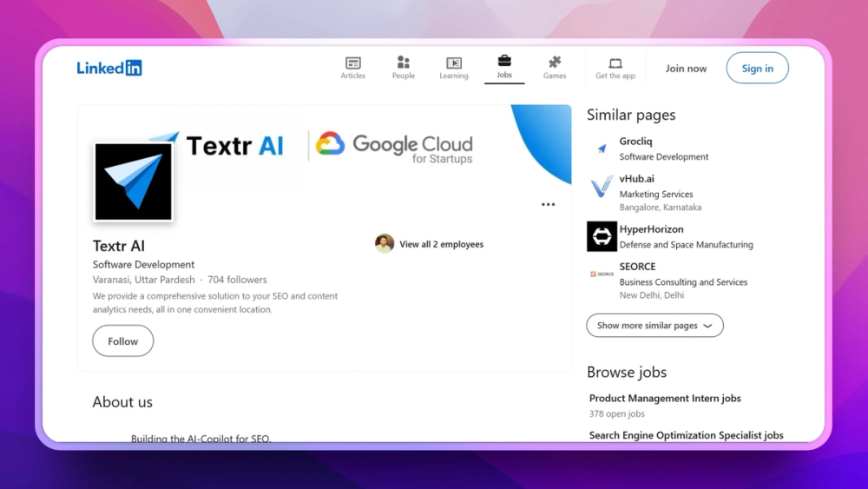Screen dimensions: 868x489
Task: Click the Browse jobs heading
Action: coord(627,372)
